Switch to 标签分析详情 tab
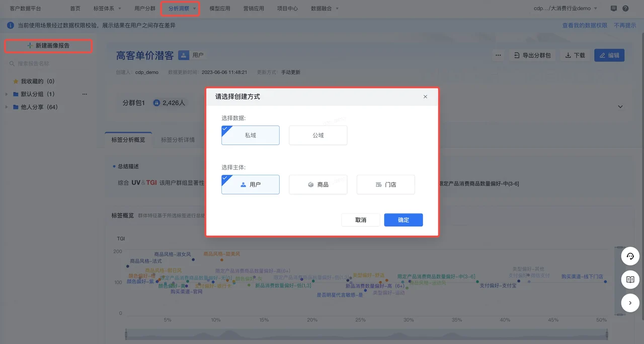The height and width of the screenshot is (344, 644). [x=178, y=140]
